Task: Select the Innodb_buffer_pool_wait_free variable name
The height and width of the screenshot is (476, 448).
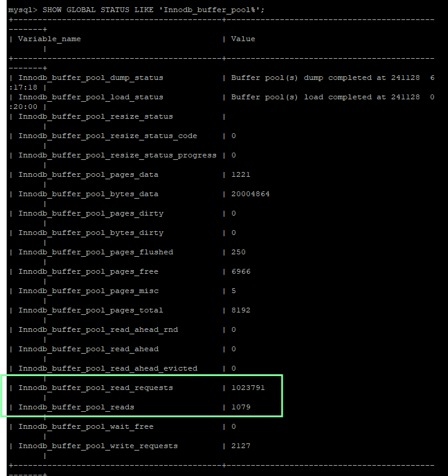Action: (85, 426)
